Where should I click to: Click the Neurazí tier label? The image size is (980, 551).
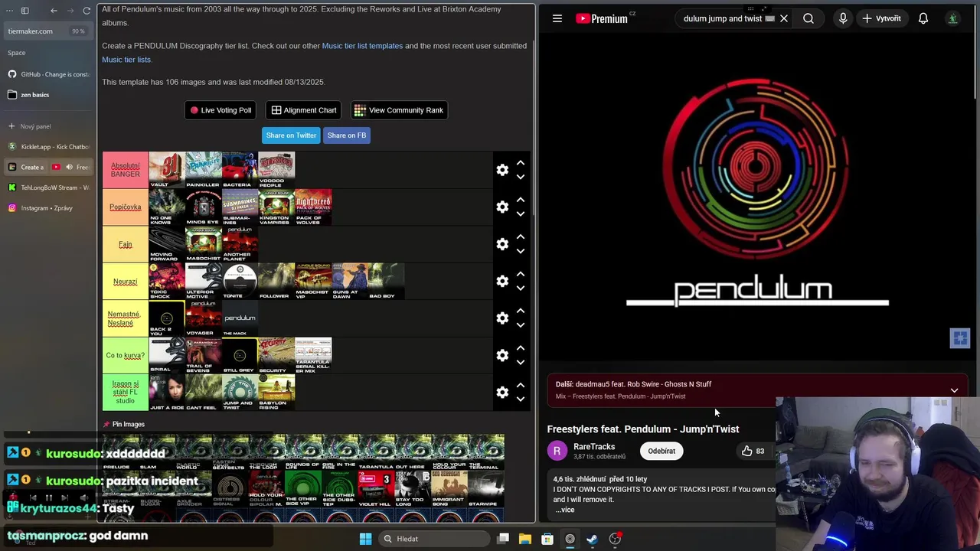pyautogui.click(x=126, y=281)
